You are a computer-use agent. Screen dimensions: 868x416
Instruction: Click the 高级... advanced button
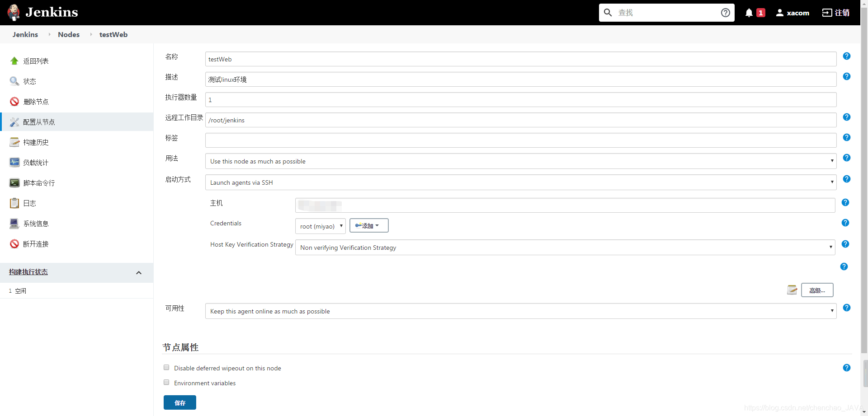pos(817,290)
